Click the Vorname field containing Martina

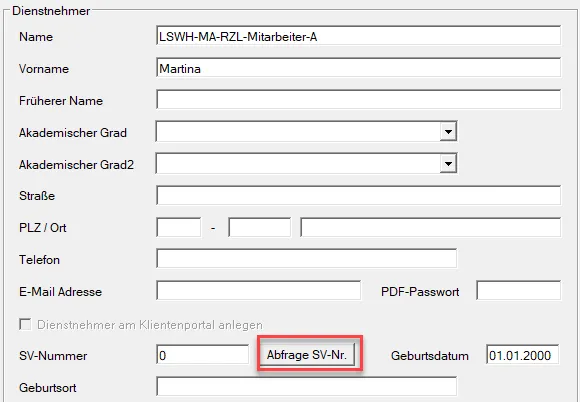coord(358,68)
